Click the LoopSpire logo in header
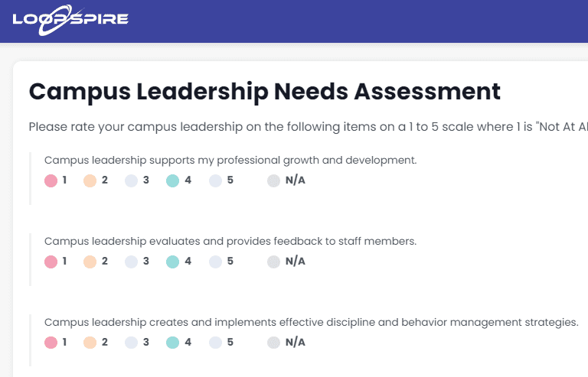The image size is (588, 377). 70,20
